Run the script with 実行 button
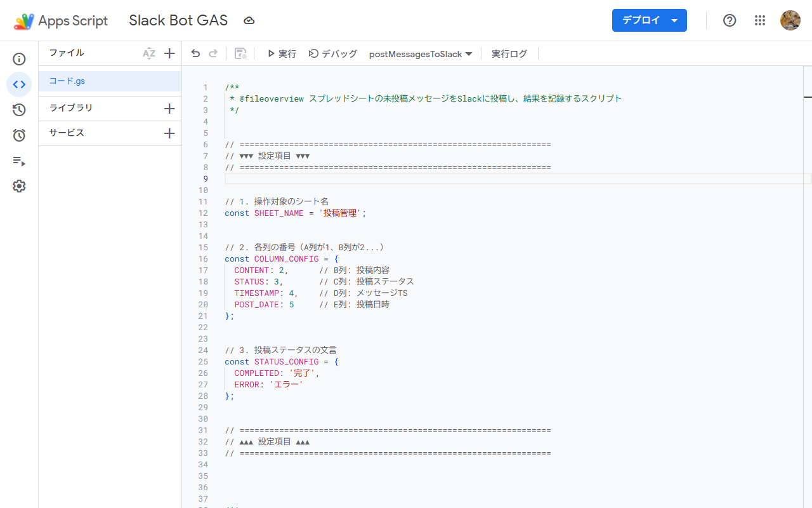812x508 pixels. 282,54
